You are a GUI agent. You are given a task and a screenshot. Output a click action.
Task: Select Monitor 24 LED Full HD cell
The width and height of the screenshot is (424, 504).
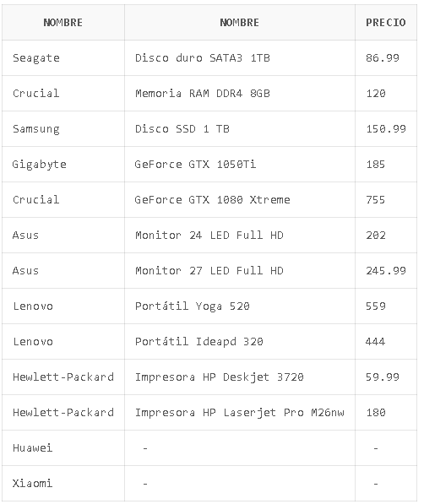point(240,236)
